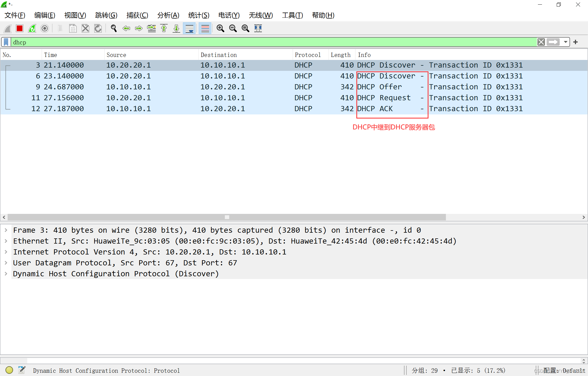The image size is (588, 376).
Task: Go to specified packet icon
Action: pos(151,28)
